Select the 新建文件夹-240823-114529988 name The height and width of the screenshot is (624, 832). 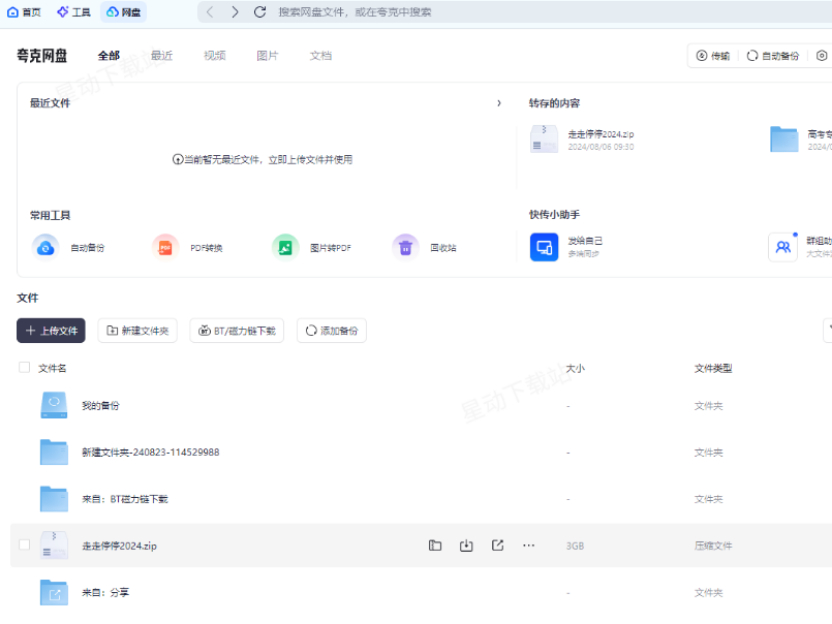[150, 453]
